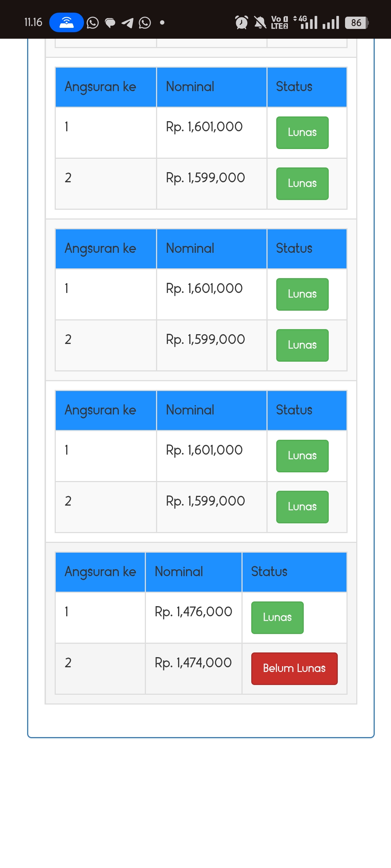
Task: Select the Rp. 1,474,000 nominal cell
Action: (x=193, y=668)
